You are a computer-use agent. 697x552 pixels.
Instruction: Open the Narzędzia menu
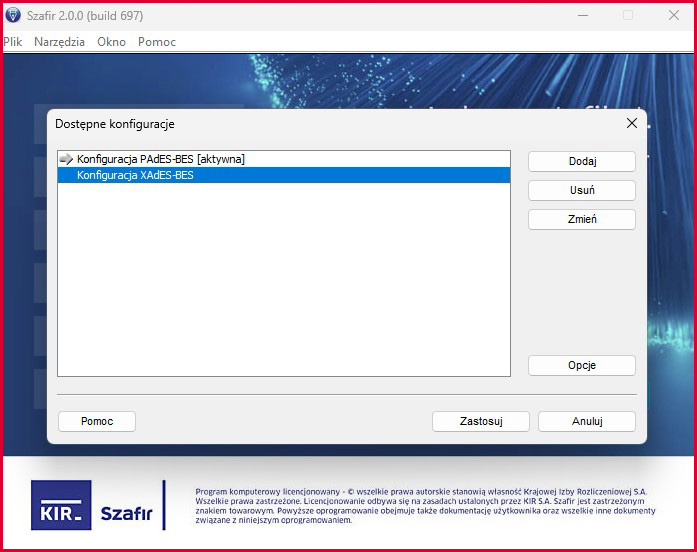coord(59,42)
